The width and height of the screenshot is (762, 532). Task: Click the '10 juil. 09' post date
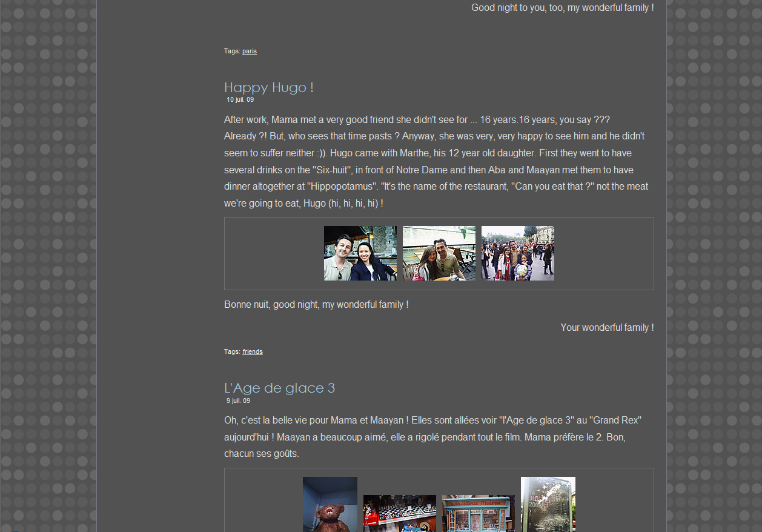point(240,100)
